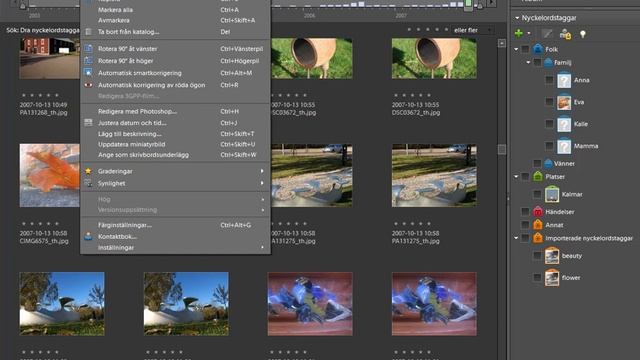Click the pencil edit tag icon
Screen dimensions: 640x360
click(x=547, y=34)
